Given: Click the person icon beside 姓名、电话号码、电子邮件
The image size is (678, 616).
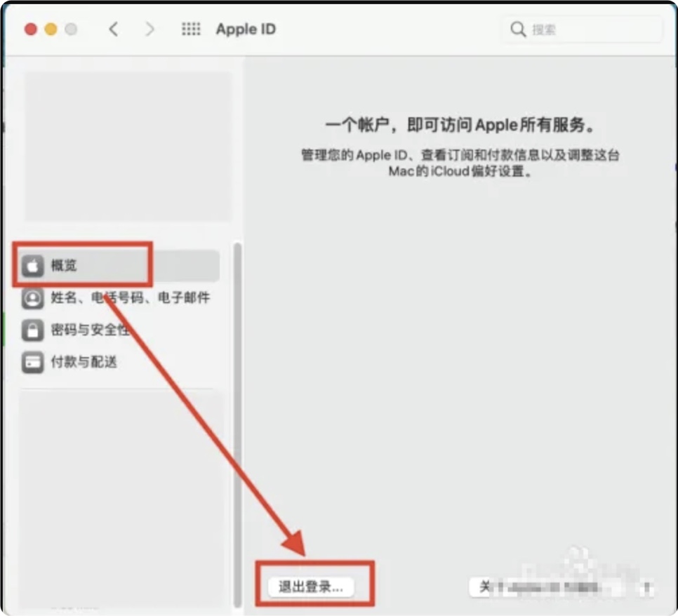Looking at the screenshot, I should point(32,297).
